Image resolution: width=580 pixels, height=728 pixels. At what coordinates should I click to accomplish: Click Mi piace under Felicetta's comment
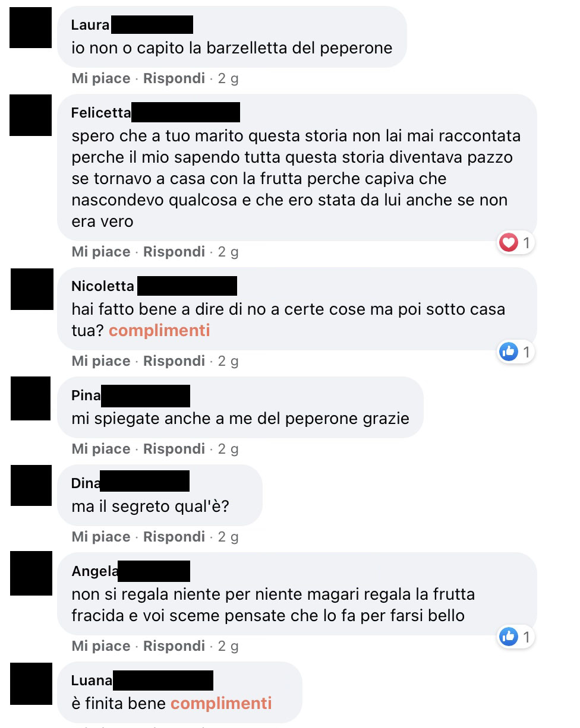click(x=101, y=252)
